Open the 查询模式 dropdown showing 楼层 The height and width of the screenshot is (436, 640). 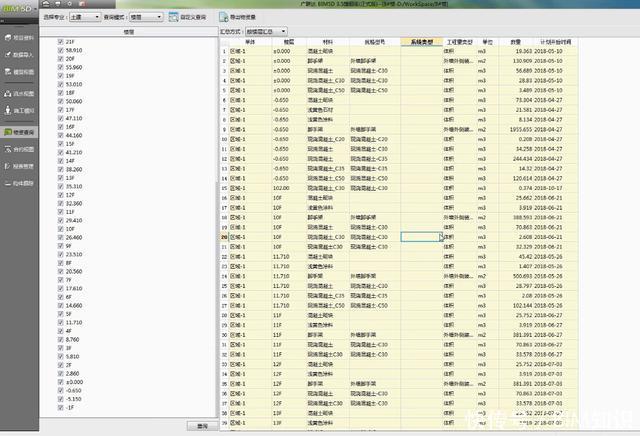148,17
